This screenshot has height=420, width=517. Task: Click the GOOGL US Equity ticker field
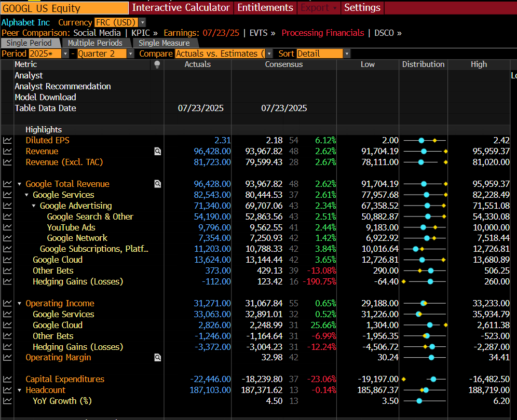(x=64, y=8)
